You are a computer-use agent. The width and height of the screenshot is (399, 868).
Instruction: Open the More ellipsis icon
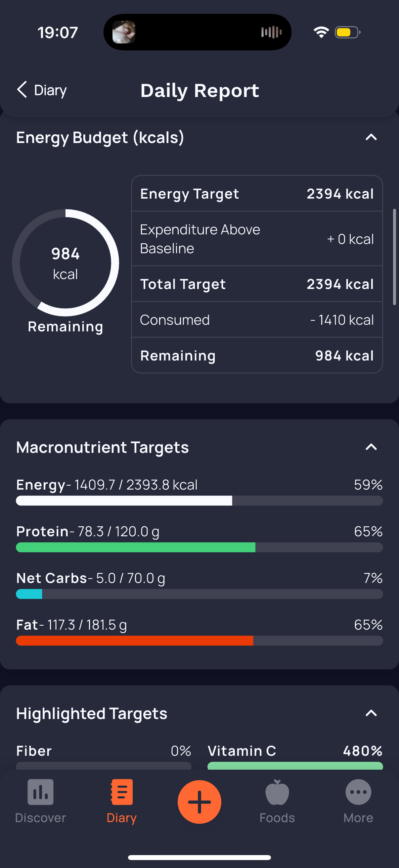(358, 792)
